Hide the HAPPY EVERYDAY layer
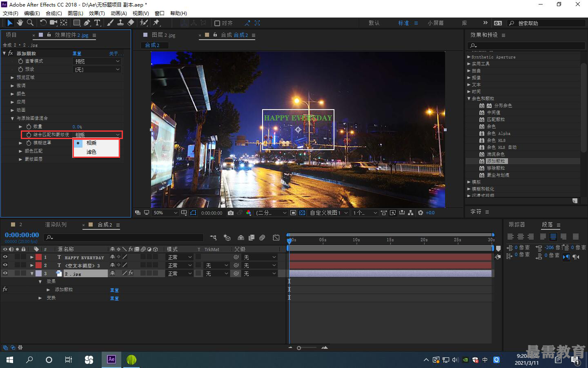The height and width of the screenshot is (368, 588). click(5, 257)
